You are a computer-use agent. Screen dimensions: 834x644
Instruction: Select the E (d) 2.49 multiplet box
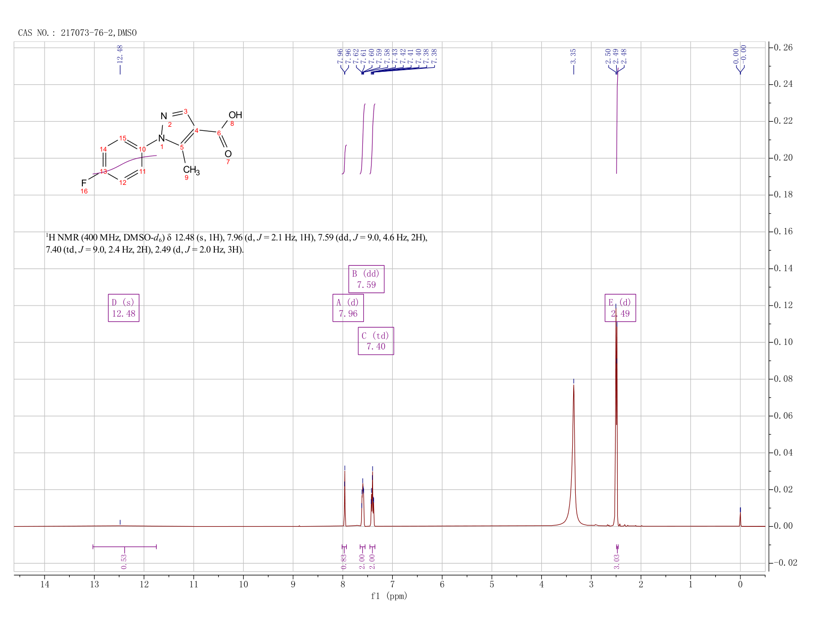(620, 308)
